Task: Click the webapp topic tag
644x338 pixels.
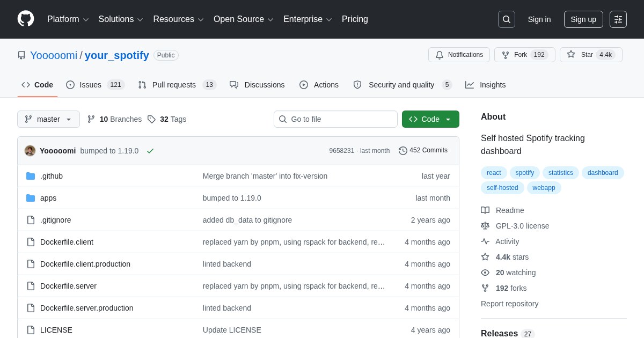Action: (544, 188)
